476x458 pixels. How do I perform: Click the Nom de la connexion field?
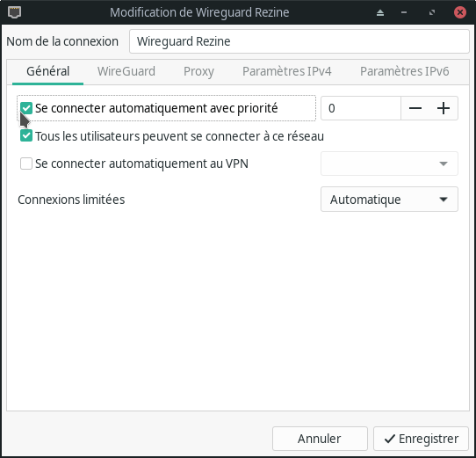299,41
